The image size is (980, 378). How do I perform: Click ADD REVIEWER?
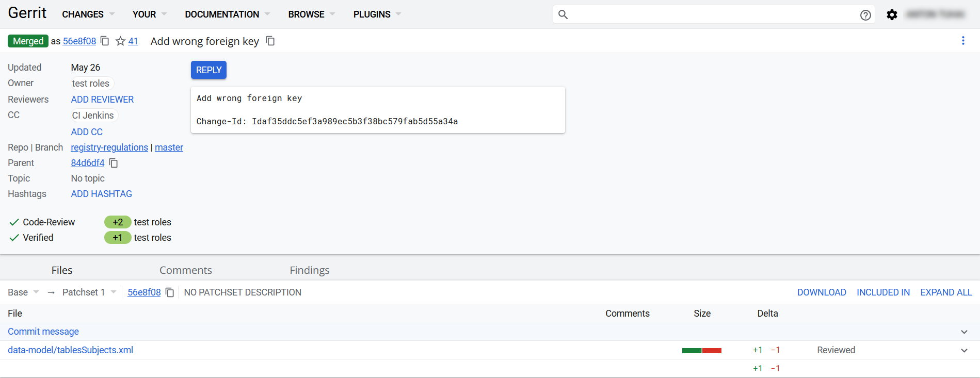[102, 100]
